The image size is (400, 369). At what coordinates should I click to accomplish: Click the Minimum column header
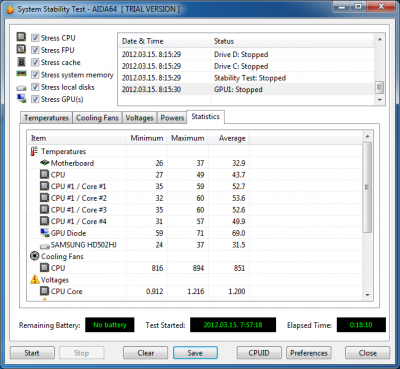click(x=147, y=138)
